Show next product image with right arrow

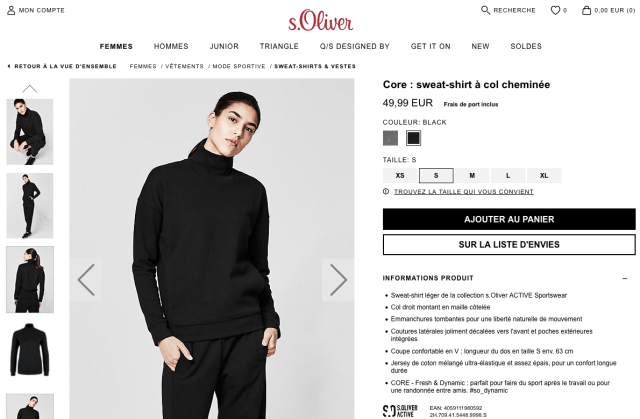pyautogui.click(x=338, y=280)
